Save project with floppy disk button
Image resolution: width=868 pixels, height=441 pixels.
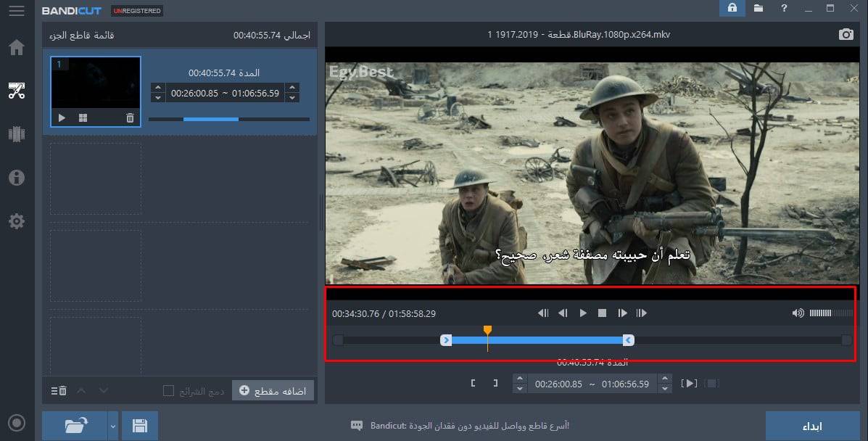(139, 426)
